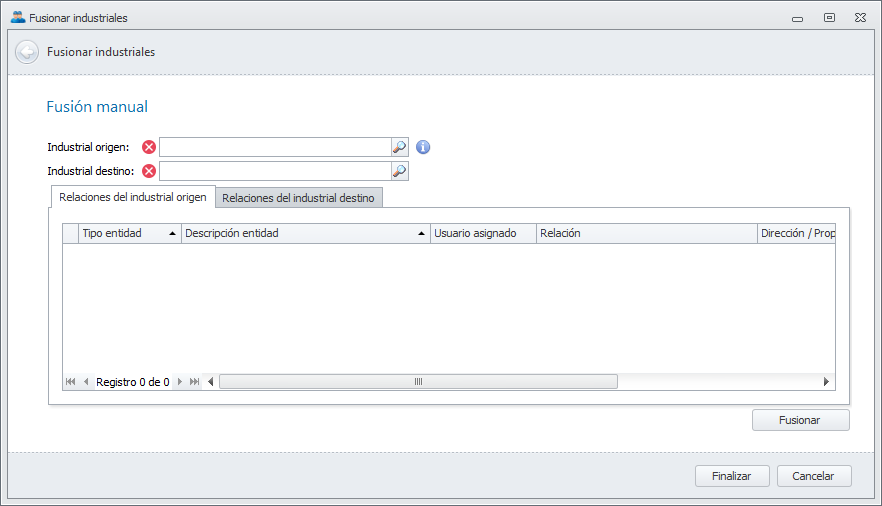Click the back arrow icon in header
The width and height of the screenshot is (882, 506).
27,52
